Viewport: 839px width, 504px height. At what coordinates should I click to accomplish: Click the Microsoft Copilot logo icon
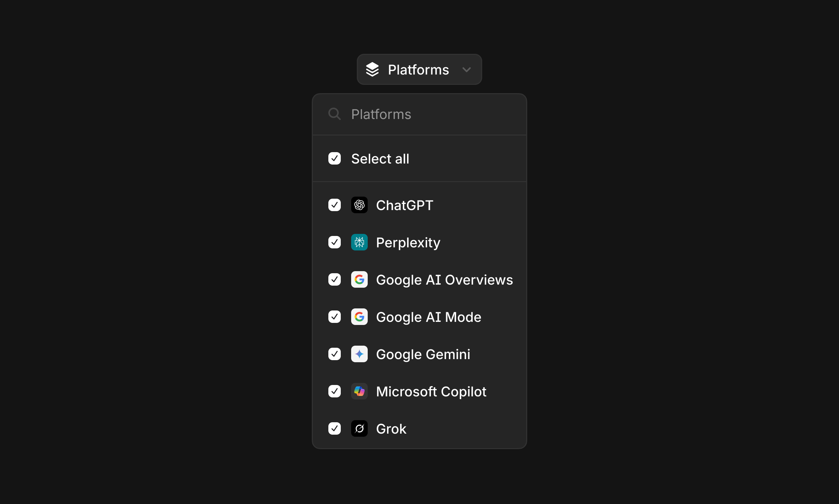point(359,392)
